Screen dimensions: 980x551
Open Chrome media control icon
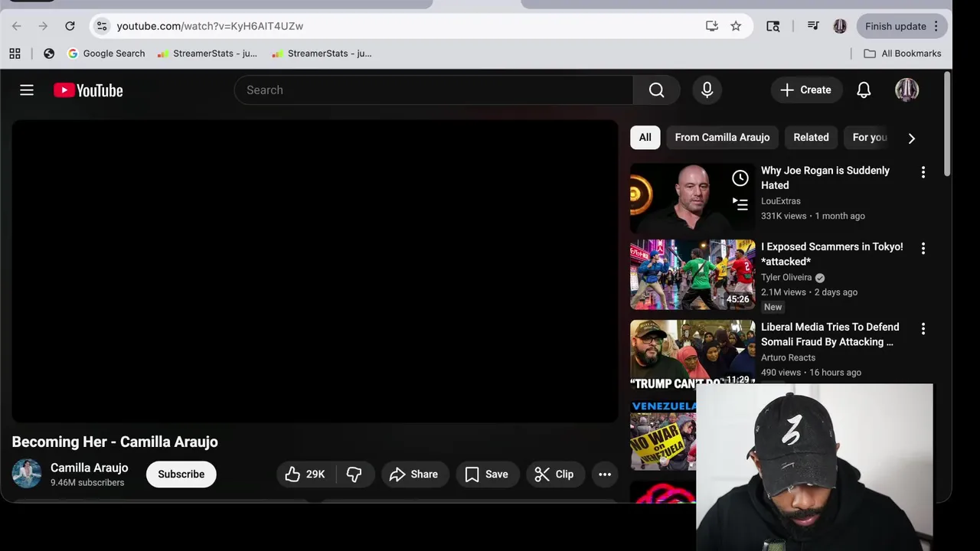pyautogui.click(x=813, y=26)
